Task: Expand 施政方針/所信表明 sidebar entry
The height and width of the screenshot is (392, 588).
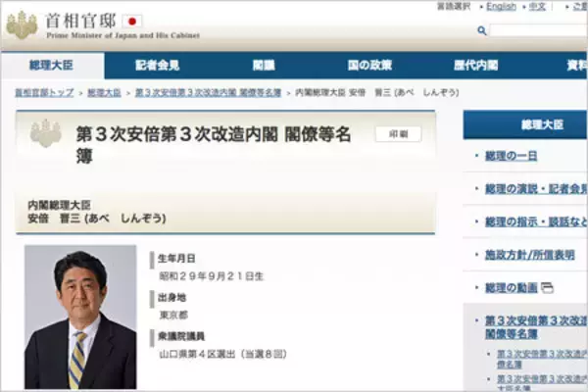Action: (x=529, y=255)
